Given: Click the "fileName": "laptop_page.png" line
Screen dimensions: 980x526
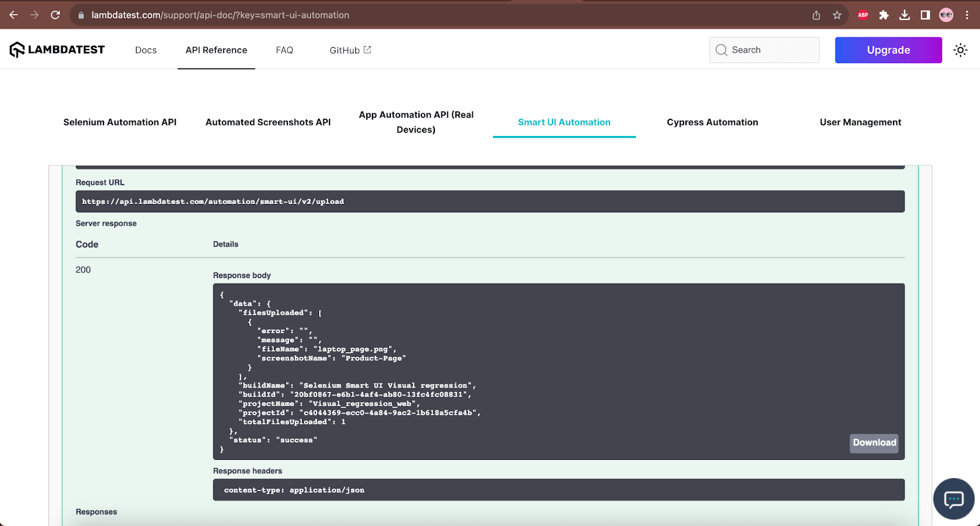Looking at the screenshot, I should pos(327,350).
